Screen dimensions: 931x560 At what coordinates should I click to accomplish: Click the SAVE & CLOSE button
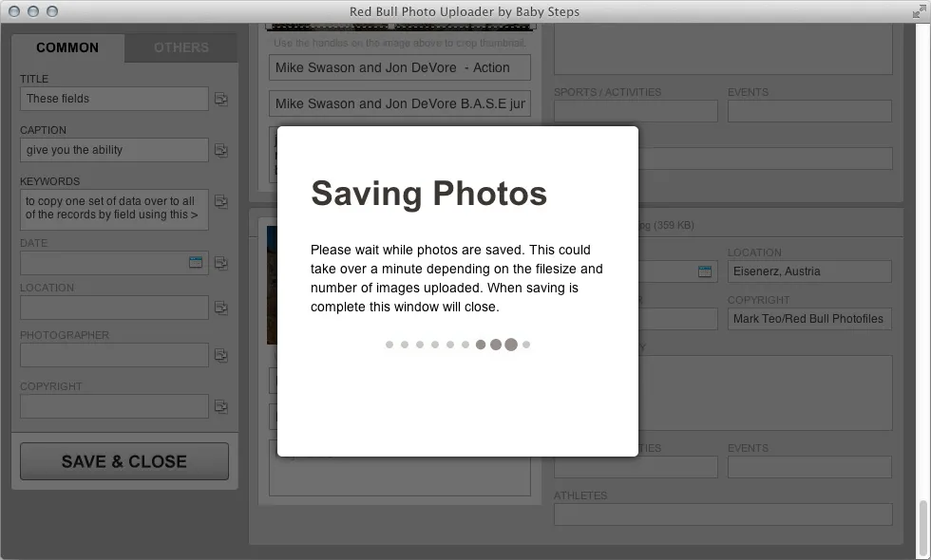(x=124, y=461)
